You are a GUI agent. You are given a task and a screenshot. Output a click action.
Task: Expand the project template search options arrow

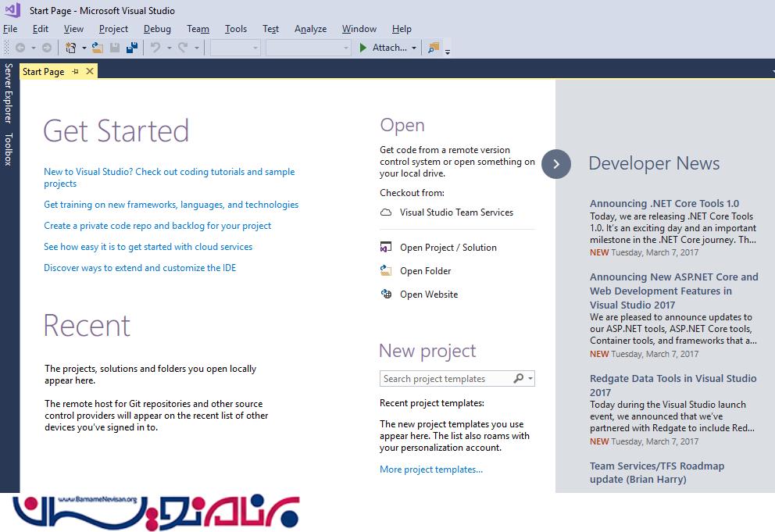click(530, 379)
